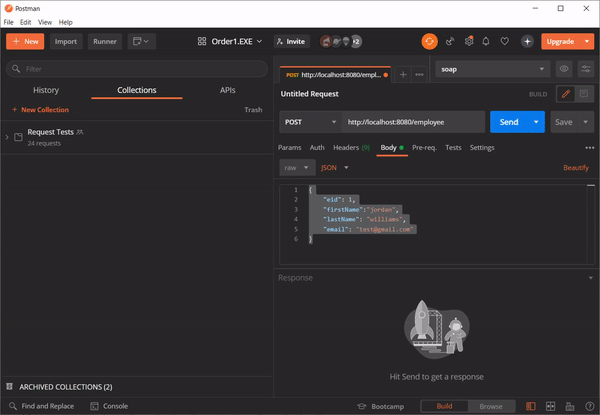Open the new window layout icon

tap(141, 41)
